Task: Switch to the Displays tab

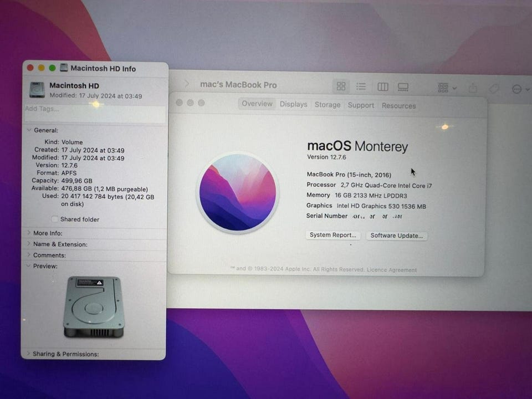Action: click(294, 104)
